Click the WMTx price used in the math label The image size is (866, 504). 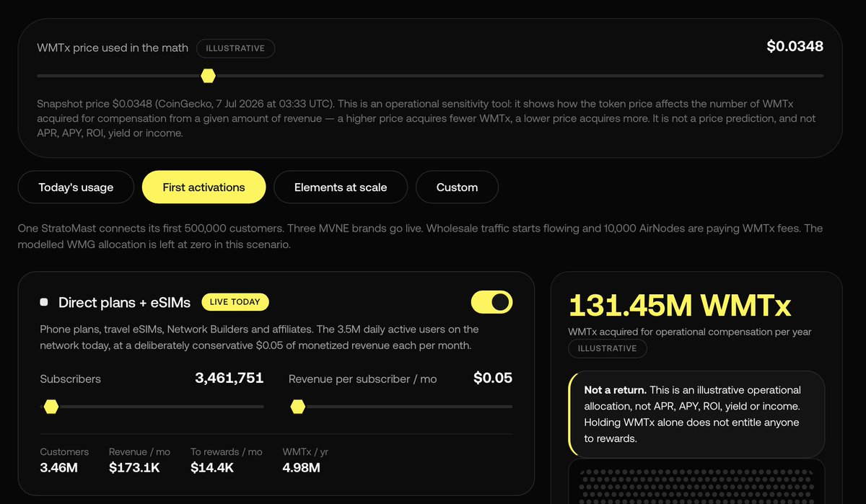click(x=113, y=48)
